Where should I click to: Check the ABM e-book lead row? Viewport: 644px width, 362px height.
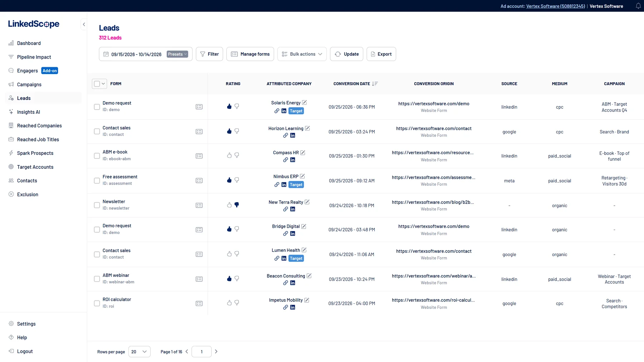coord(97,156)
